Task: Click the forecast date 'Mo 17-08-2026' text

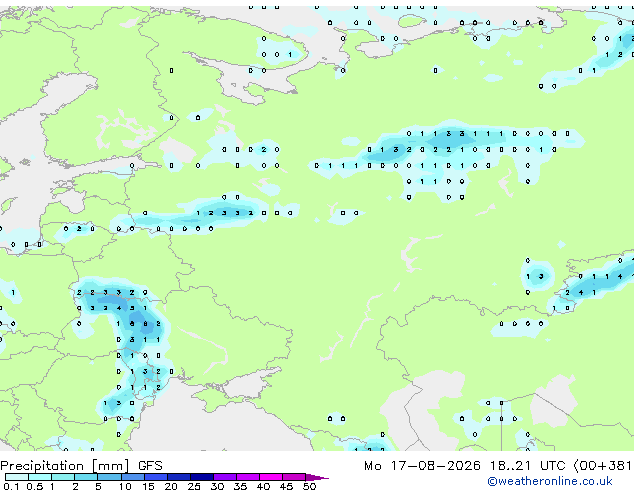Action: point(422,466)
